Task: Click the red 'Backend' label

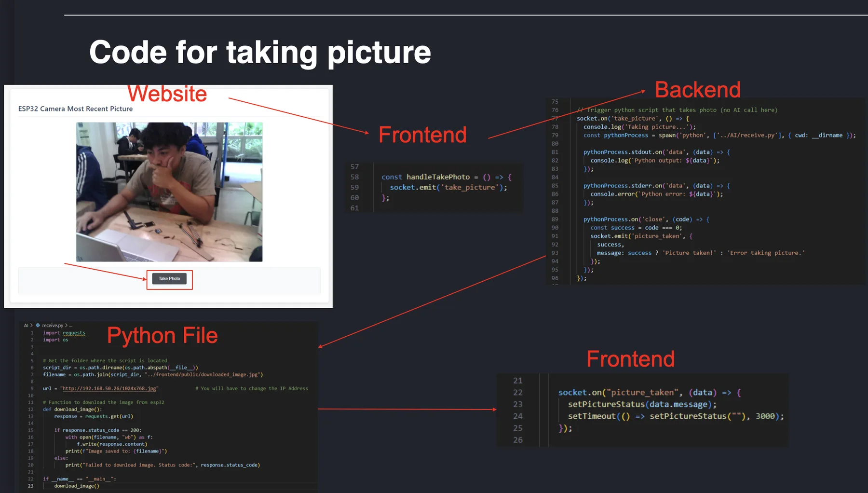Action: point(697,90)
